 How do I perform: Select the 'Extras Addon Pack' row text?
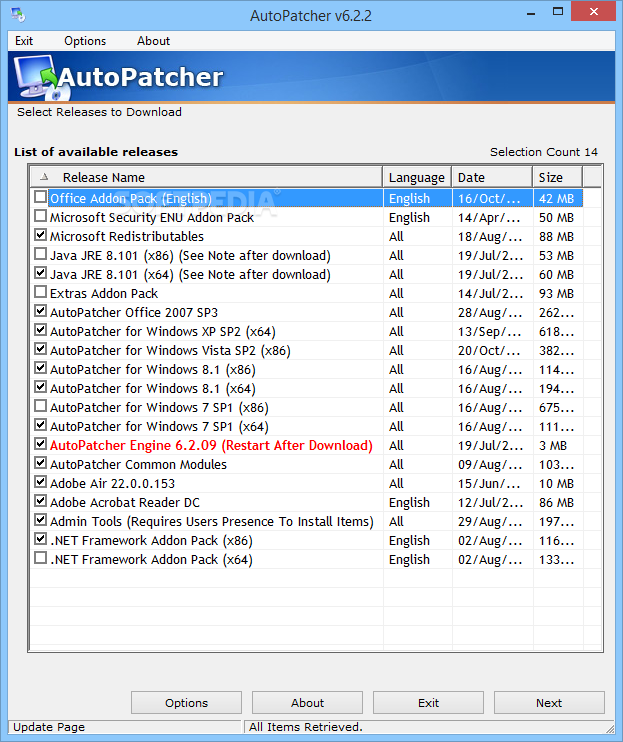coord(104,293)
